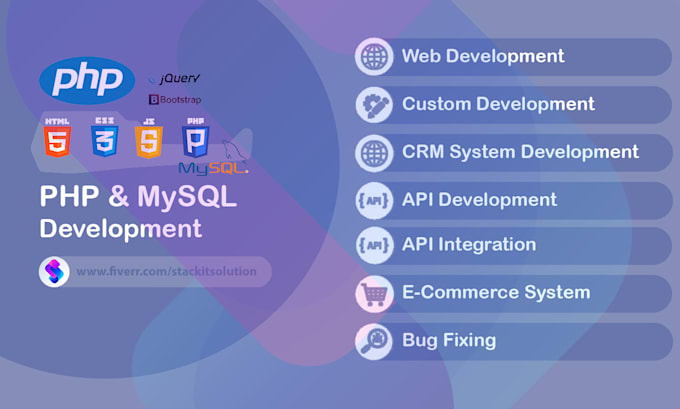This screenshot has height=409, width=680.
Task: Click the API braces icon beside API Development
Action: pos(374,200)
